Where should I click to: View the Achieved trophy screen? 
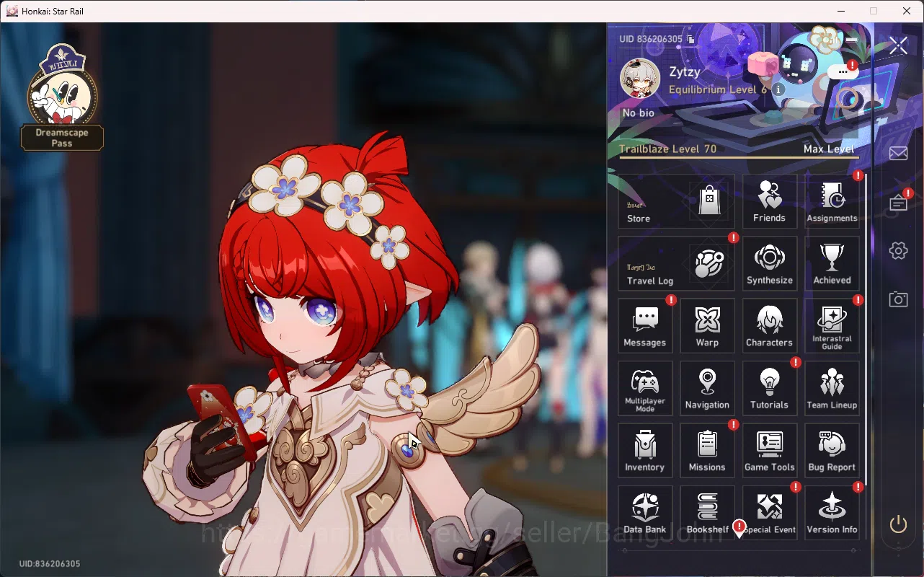(832, 263)
